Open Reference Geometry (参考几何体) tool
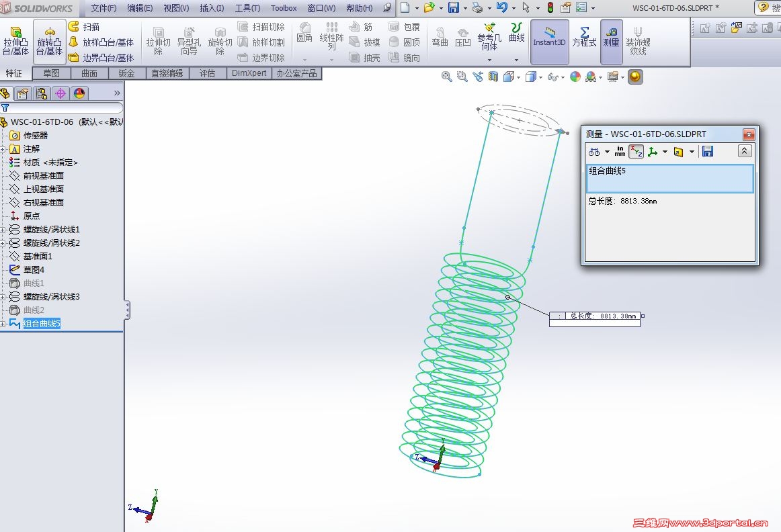This screenshot has width=781, height=532. point(489,36)
